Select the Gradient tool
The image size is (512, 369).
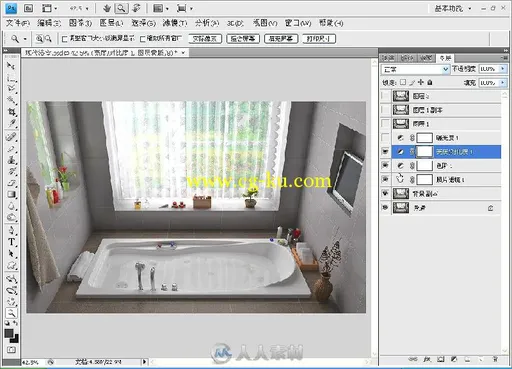point(11,194)
